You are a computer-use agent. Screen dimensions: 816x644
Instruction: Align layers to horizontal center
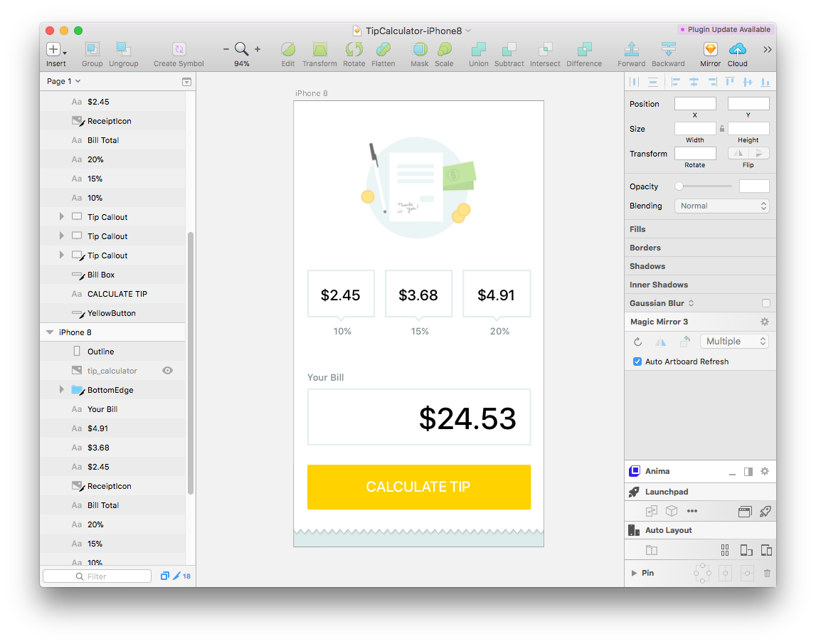click(694, 82)
